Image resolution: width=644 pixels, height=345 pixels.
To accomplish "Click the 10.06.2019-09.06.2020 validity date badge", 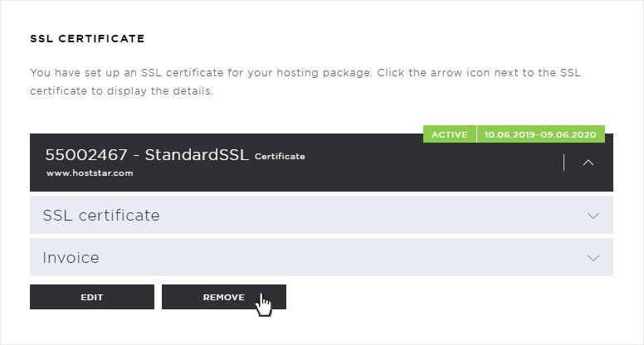I will pos(540,134).
